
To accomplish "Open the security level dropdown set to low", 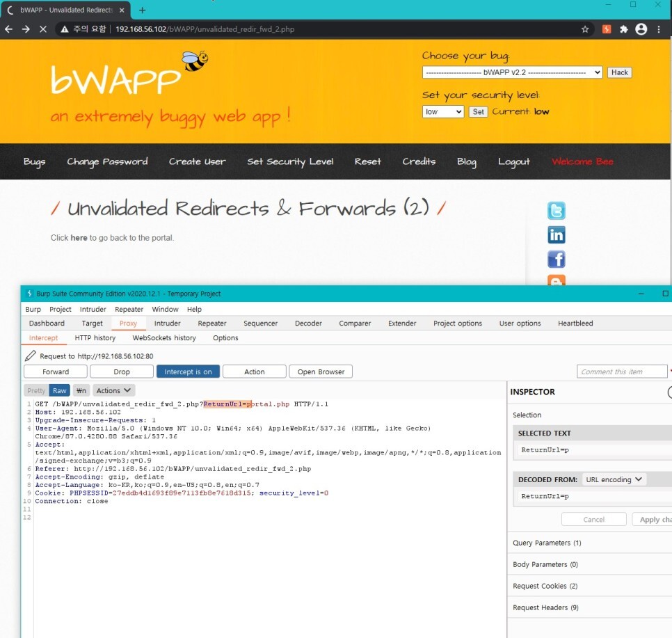I will [x=442, y=112].
